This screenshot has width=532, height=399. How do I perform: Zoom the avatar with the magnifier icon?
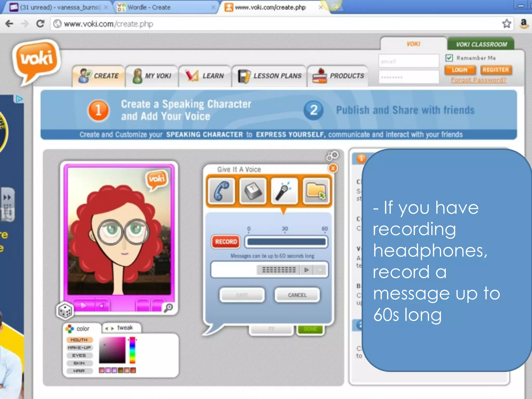click(168, 308)
